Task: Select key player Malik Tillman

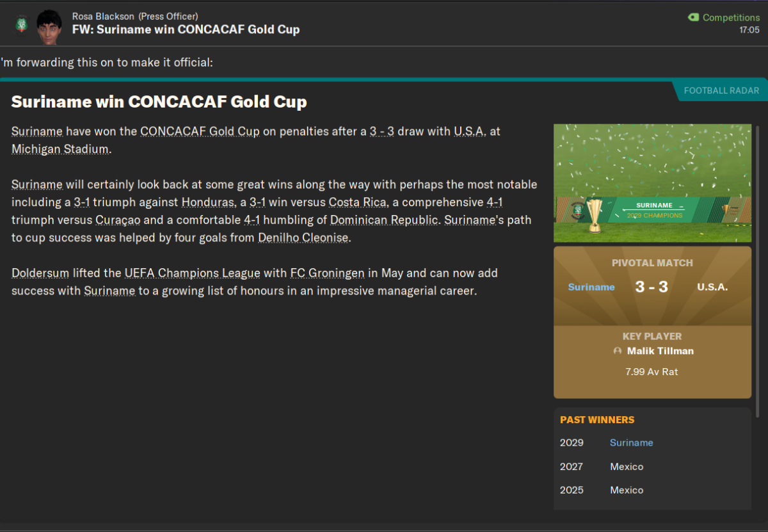Action: point(660,351)
